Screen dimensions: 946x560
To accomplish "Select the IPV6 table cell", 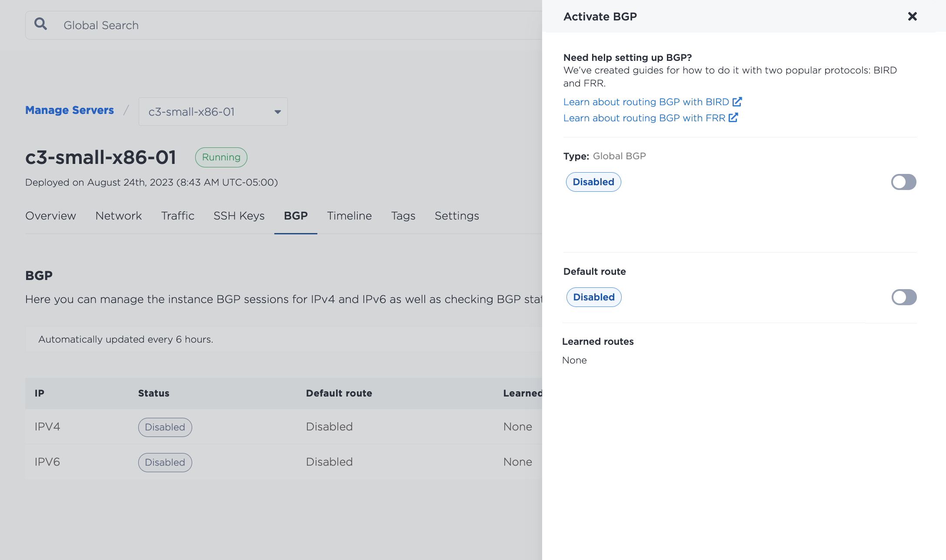I will 47,462.
